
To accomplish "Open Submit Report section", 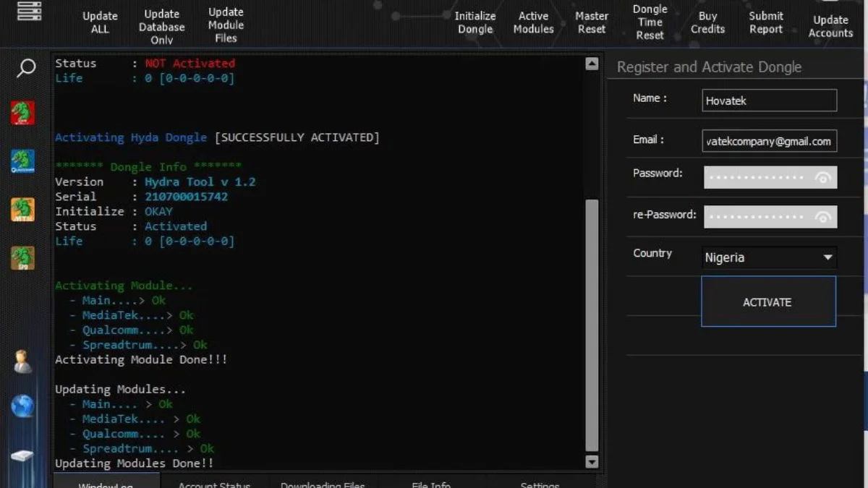I will (x=766, y=22).
